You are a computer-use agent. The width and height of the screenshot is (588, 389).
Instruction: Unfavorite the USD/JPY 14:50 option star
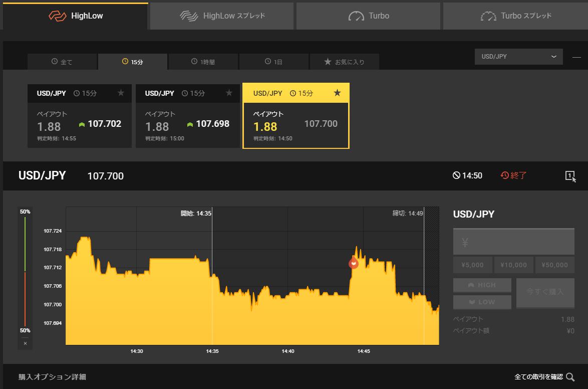pyautogui.click(x=337, y=93)
